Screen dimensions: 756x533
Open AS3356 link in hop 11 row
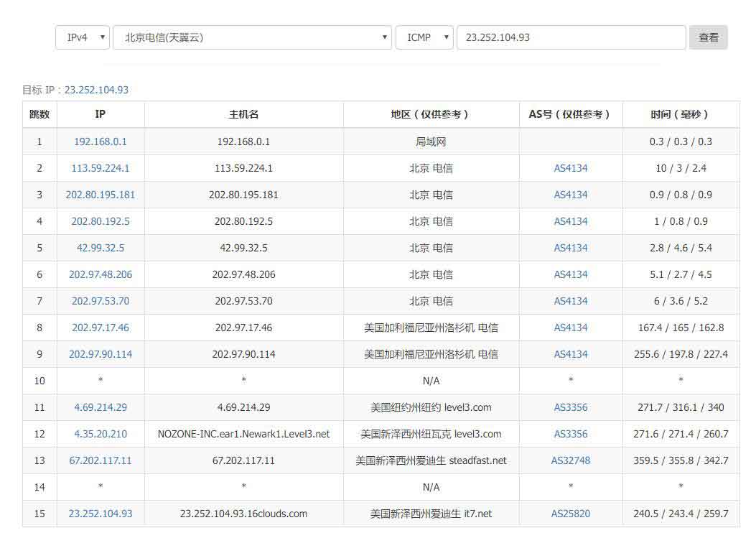tap(571, 407)
